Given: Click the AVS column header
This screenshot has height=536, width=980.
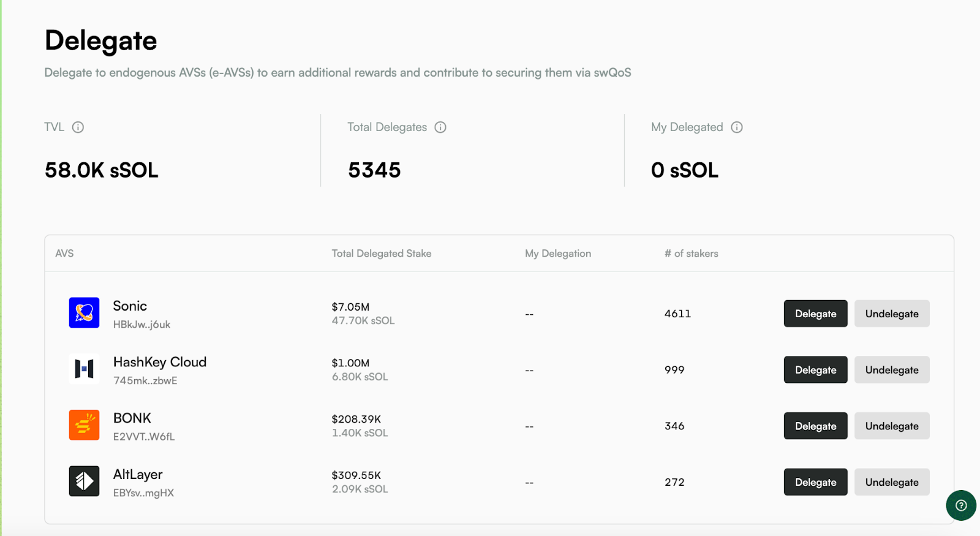Looking at the screenshot, I should click(x=64, y=254).
